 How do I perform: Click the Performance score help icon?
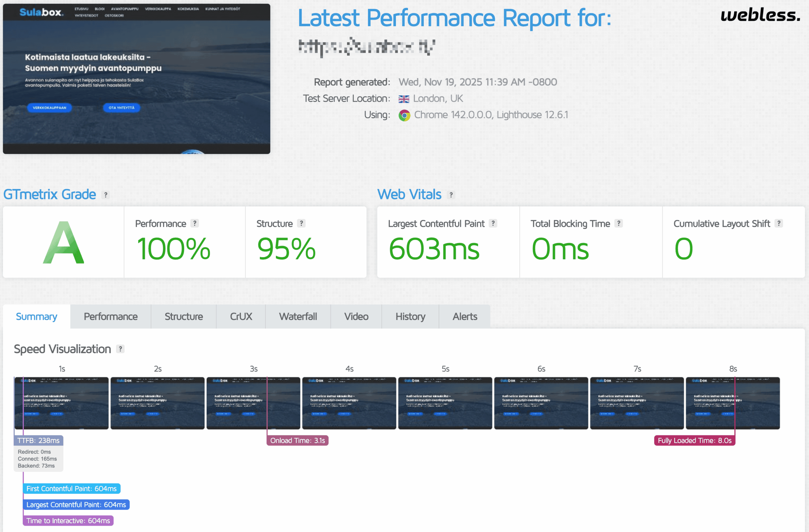coord(194,223)
